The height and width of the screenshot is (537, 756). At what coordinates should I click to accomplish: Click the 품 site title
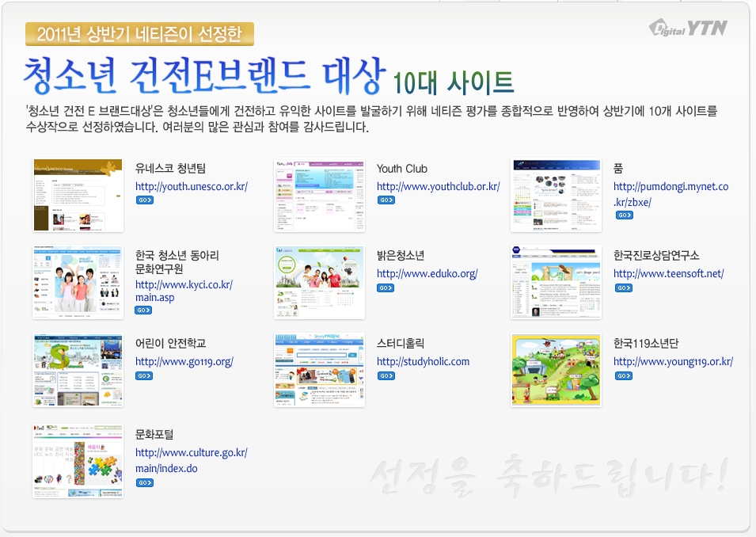point(618,169)
